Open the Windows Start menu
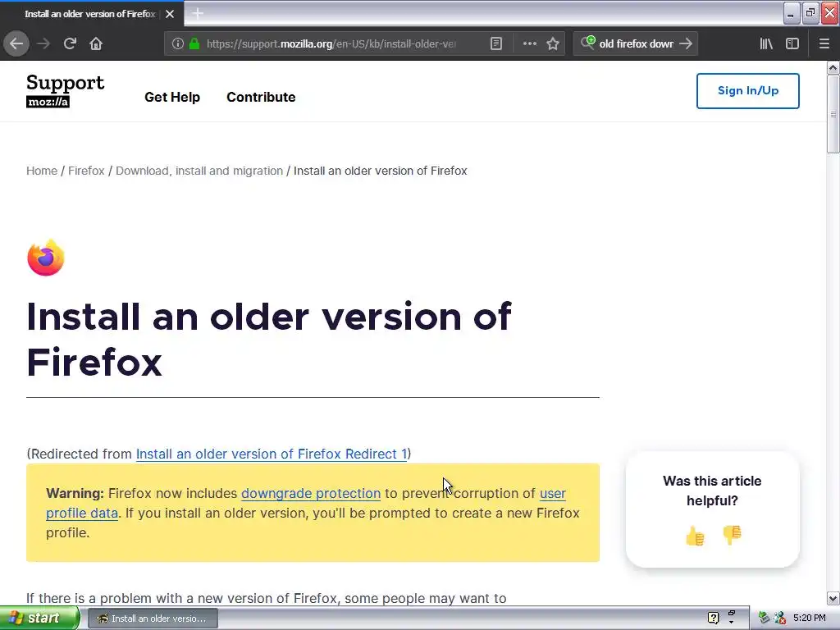Image resolution: width=840 pixels, height=630 pixels. click(x=39, y=619)
